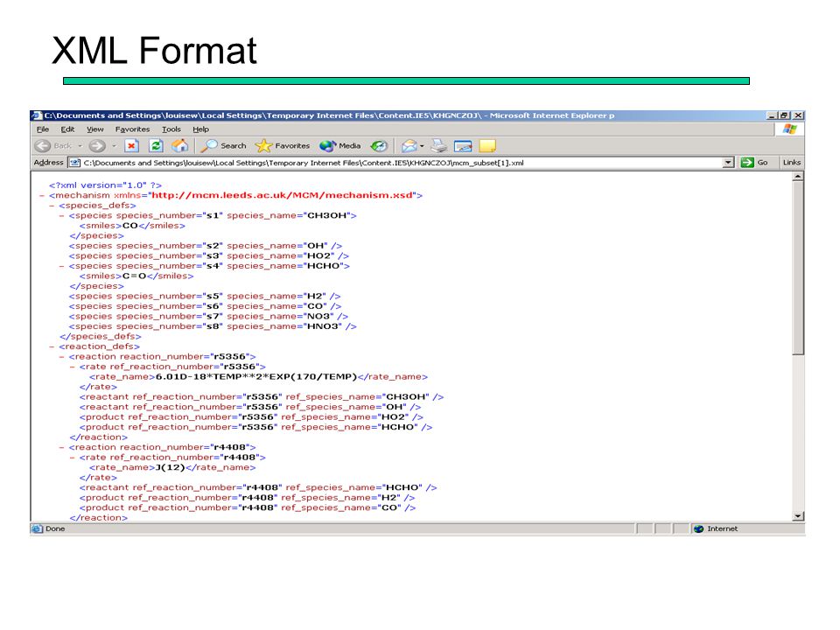Click the species s2 "OH" line
This screenshot has width=840, height=630.
(205, 246)
